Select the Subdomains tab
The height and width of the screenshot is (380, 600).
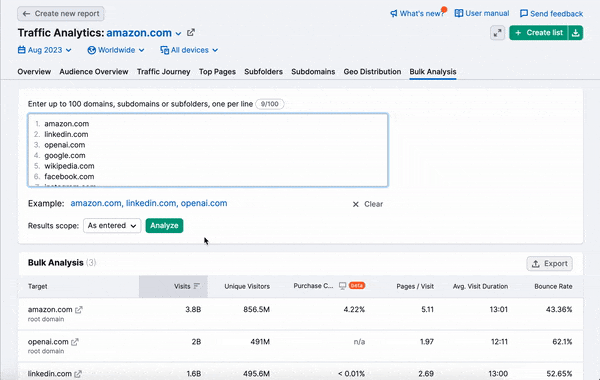point(313,72)
